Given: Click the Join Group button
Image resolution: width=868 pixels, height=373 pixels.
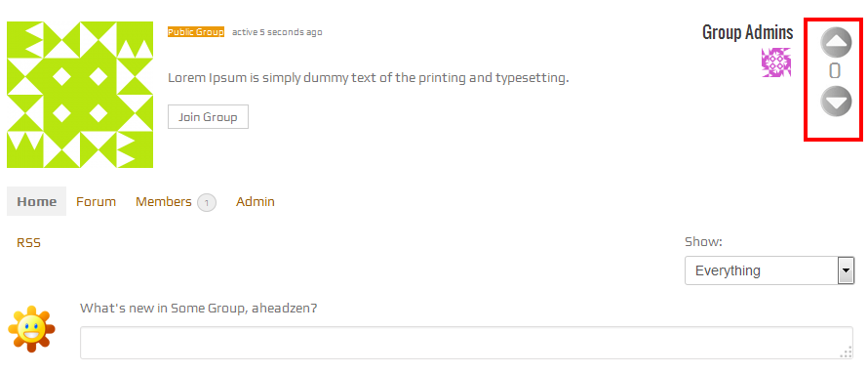Looking at the screenshot, I should click(x=208, y=117).
